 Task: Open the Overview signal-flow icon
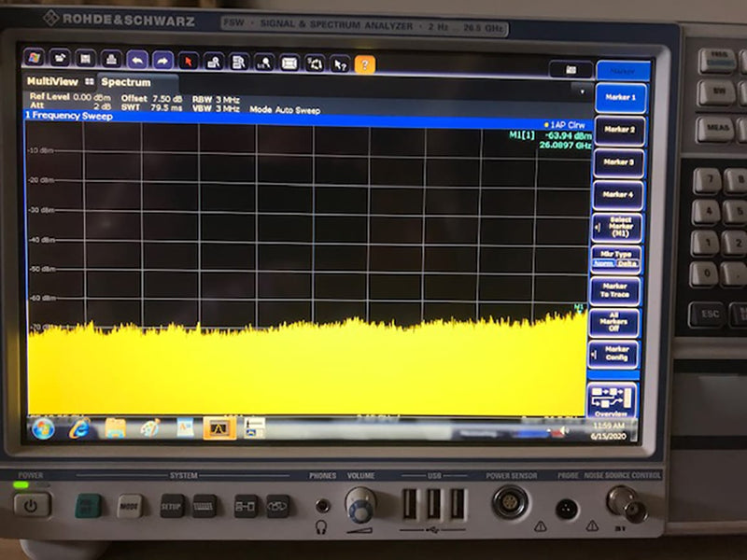[x=613, y=400]
